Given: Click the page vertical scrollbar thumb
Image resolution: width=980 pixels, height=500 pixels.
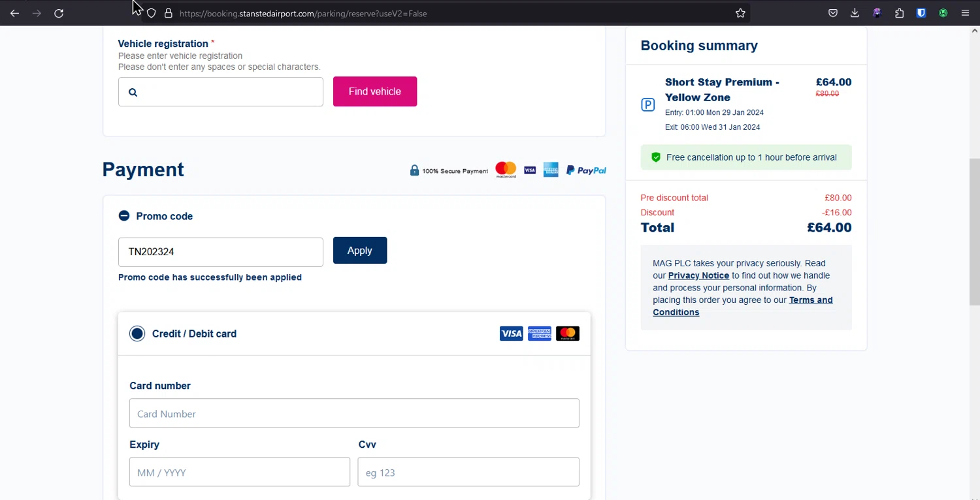Looking at the screenshot, I should pos(974,232).
